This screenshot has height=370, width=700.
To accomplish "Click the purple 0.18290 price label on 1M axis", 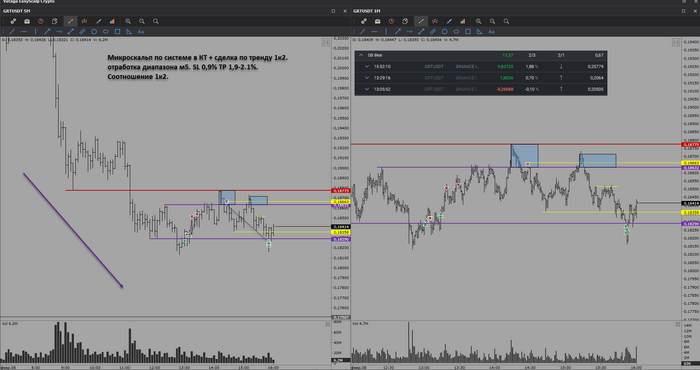I will click(x=691, y=223).
